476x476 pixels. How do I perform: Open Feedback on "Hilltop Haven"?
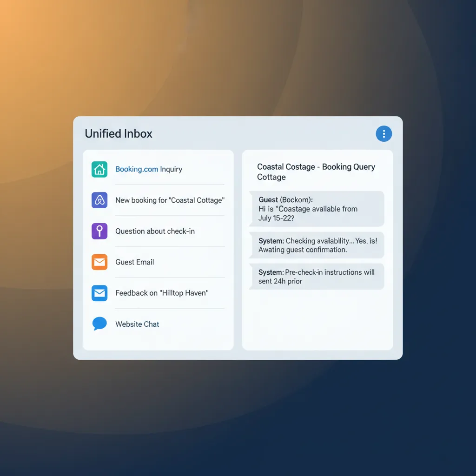(x=162, y=293)
